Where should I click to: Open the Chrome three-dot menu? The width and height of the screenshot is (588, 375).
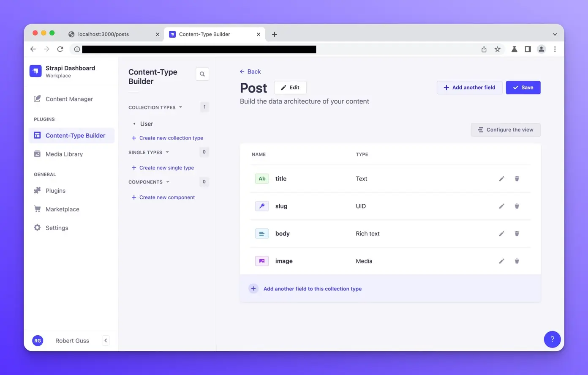pos(555,49)
